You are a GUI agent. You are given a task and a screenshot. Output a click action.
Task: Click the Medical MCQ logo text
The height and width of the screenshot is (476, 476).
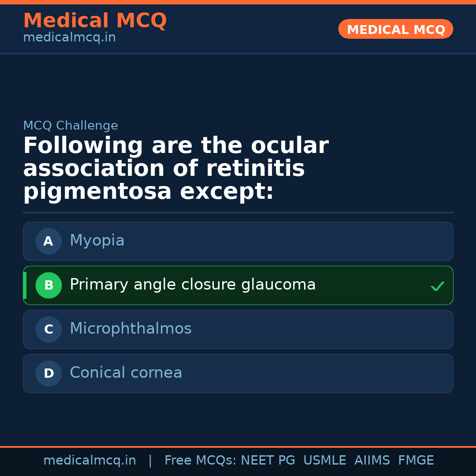(x=95, y=21)
